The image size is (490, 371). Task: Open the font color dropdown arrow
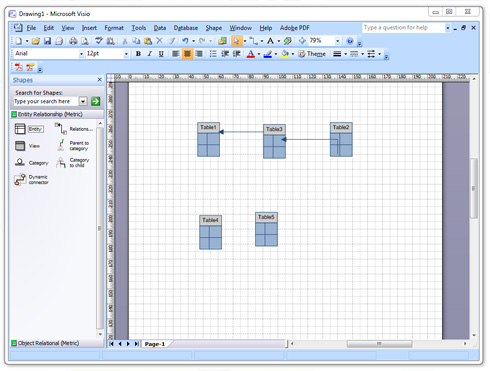[259, 54]
